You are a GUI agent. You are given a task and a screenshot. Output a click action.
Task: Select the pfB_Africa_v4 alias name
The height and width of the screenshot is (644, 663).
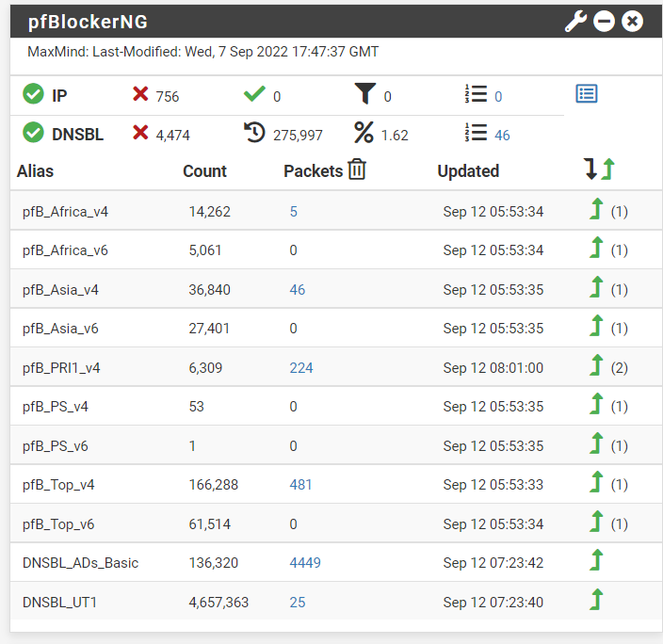[65, 212]
